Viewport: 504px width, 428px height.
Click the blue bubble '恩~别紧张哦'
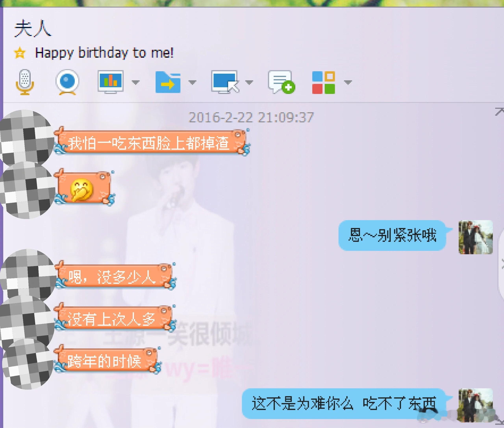coord(392,235)
